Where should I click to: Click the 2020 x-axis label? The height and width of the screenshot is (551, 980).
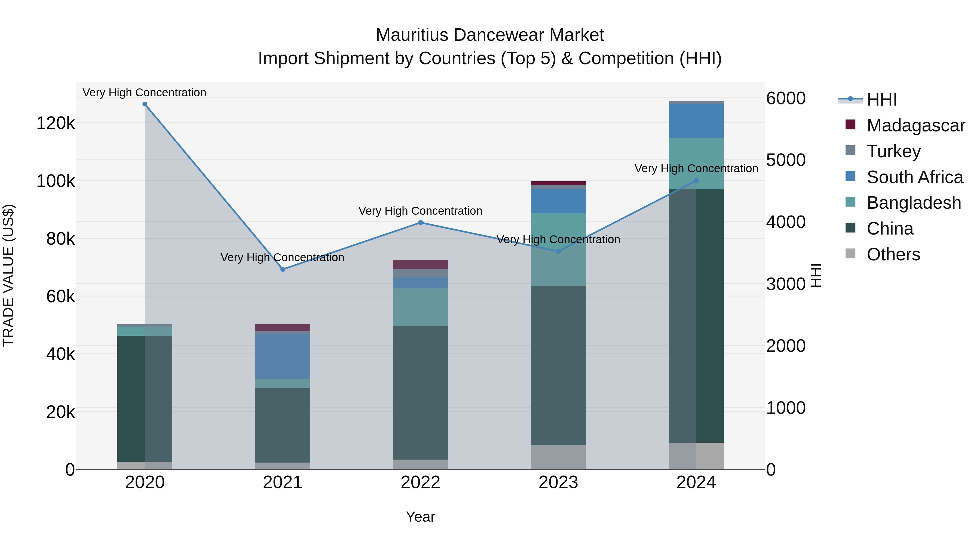145,482
